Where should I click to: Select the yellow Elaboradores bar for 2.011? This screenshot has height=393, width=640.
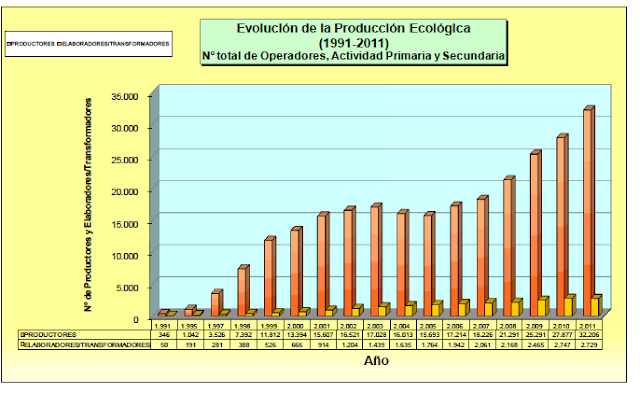596,305
